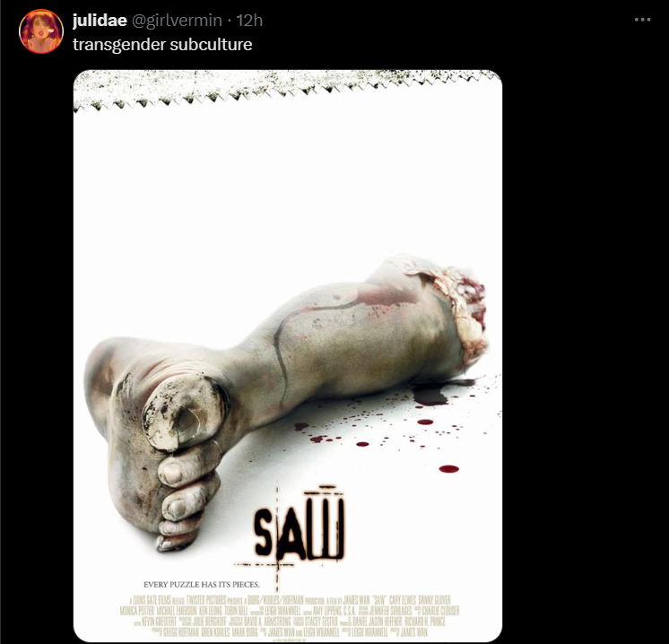The image size is (669, 644).
Task: Click the "Every puzzle has its pieces" tagline
Action: click(x=202, y=584)
